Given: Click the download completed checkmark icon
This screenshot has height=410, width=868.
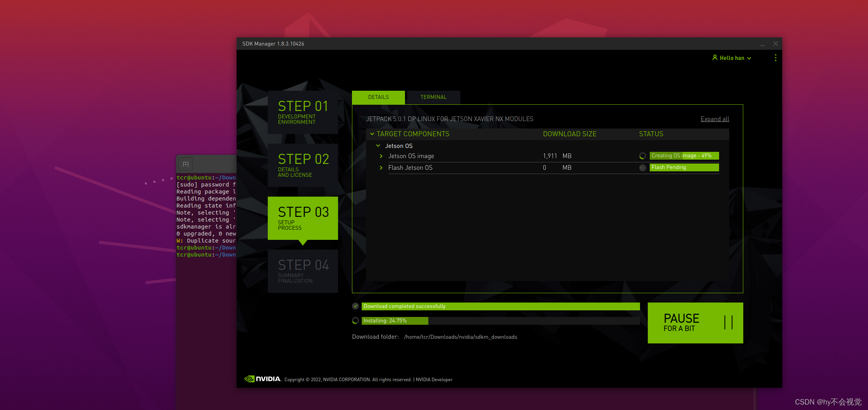Looking at the screenshot, I should [355, 306].
